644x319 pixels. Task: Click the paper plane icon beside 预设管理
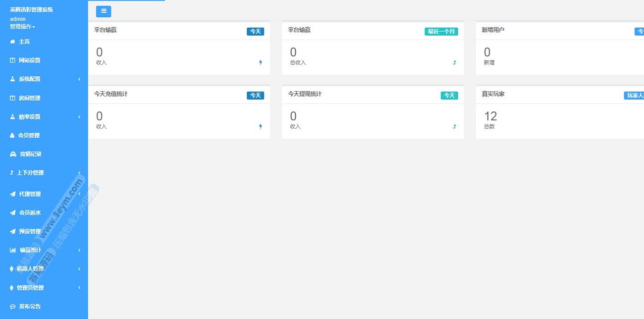[x=13, y=231]
